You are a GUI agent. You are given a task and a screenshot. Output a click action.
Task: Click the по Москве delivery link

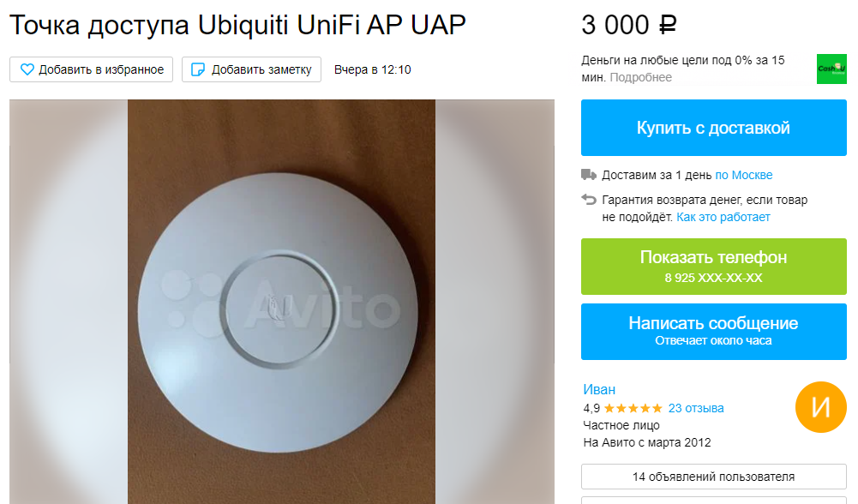[744, 175]
